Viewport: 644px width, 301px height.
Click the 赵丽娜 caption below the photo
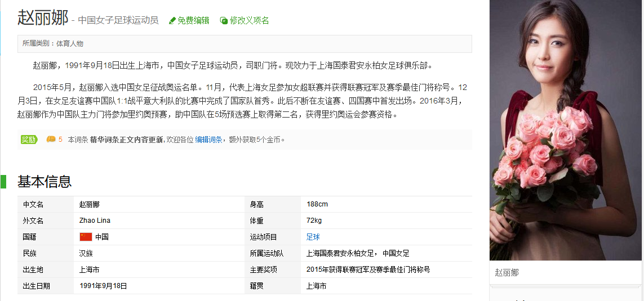pos(507,273)
